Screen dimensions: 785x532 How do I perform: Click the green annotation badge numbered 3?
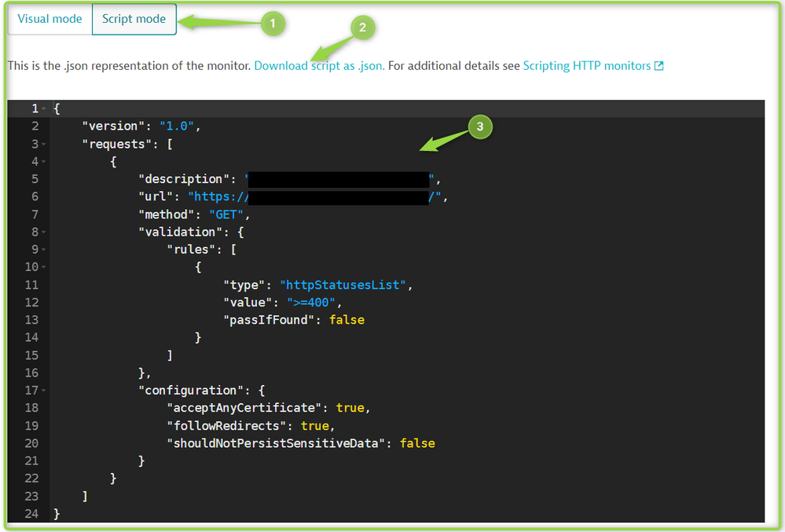pos(480,126)
